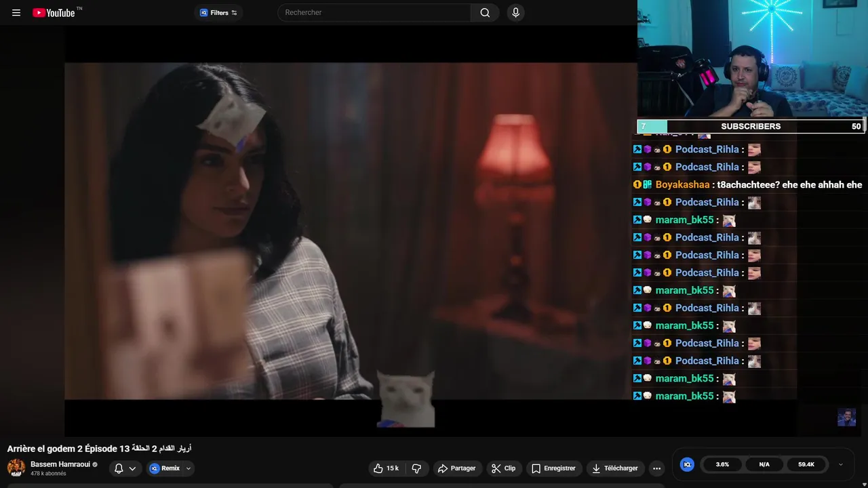Click the video title Arrière el godem 2
This screenshot has width=868, height=488.
pos(99,449)
